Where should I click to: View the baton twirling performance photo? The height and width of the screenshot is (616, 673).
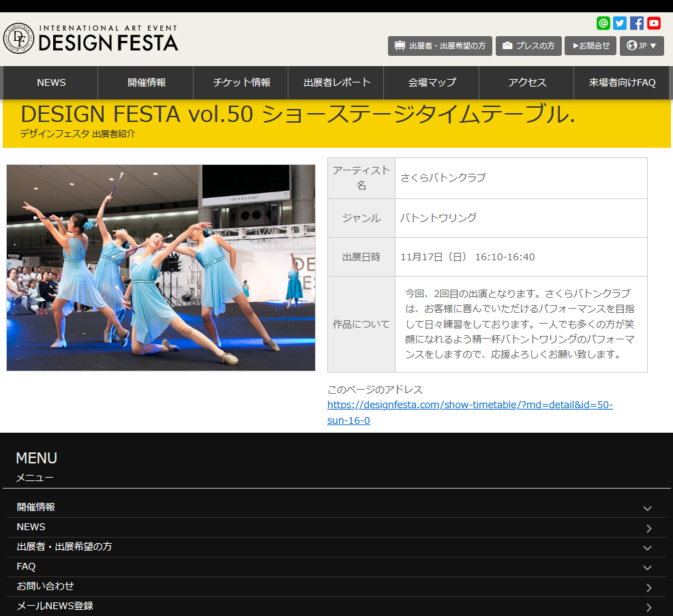coord(161,267)
